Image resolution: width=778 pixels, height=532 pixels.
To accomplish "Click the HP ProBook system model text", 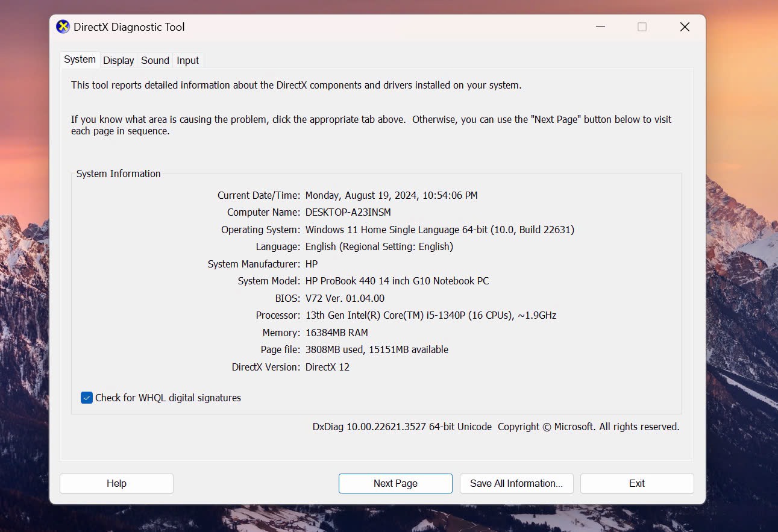I will 397,281.
